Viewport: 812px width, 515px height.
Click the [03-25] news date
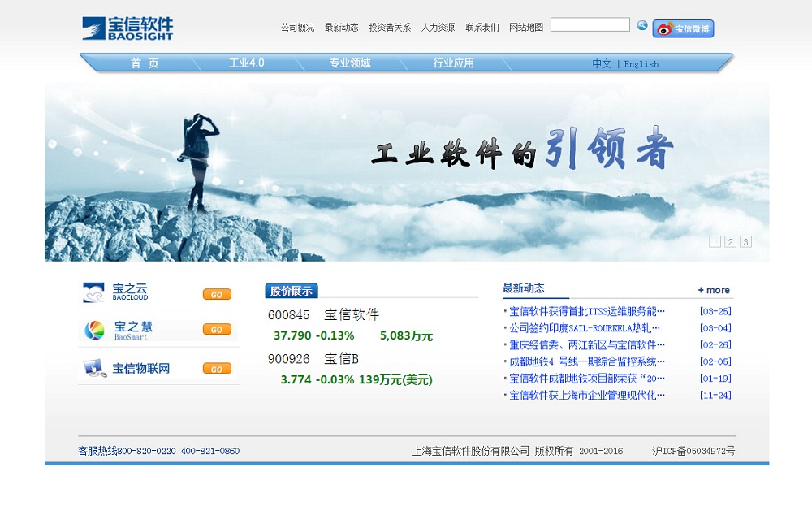coord(715,311)
